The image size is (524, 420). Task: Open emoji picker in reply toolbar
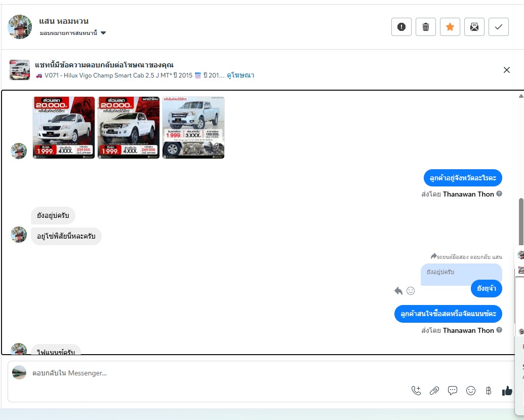(x=470, y=391)
